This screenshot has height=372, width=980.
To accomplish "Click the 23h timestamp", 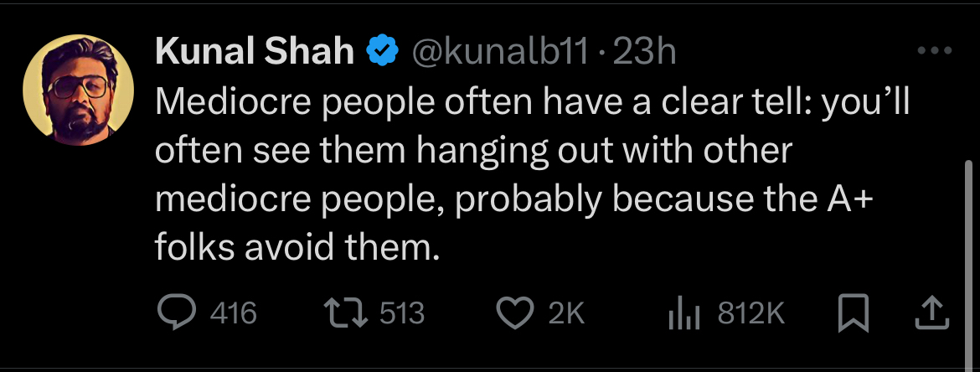I will pos(644,53).
